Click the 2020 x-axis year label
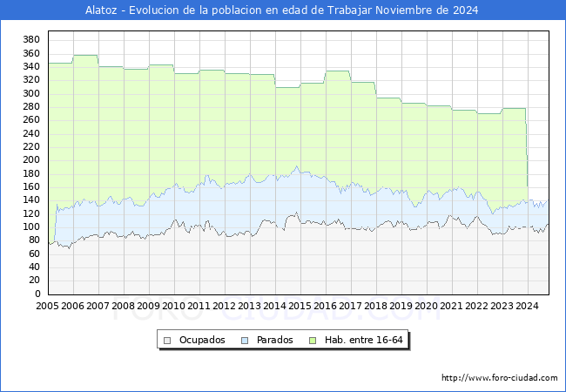The width and height of the screenshot is (566, 392). tap(427, 306)
